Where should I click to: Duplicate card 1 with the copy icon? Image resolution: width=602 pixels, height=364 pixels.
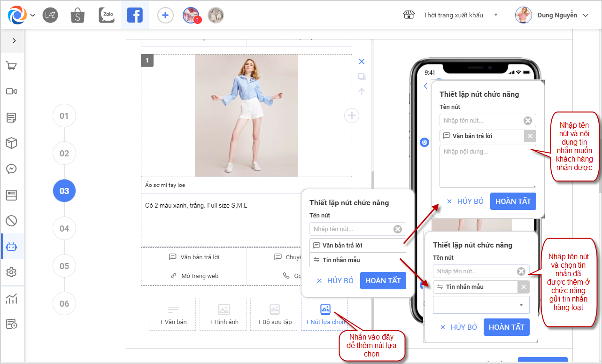362,77
